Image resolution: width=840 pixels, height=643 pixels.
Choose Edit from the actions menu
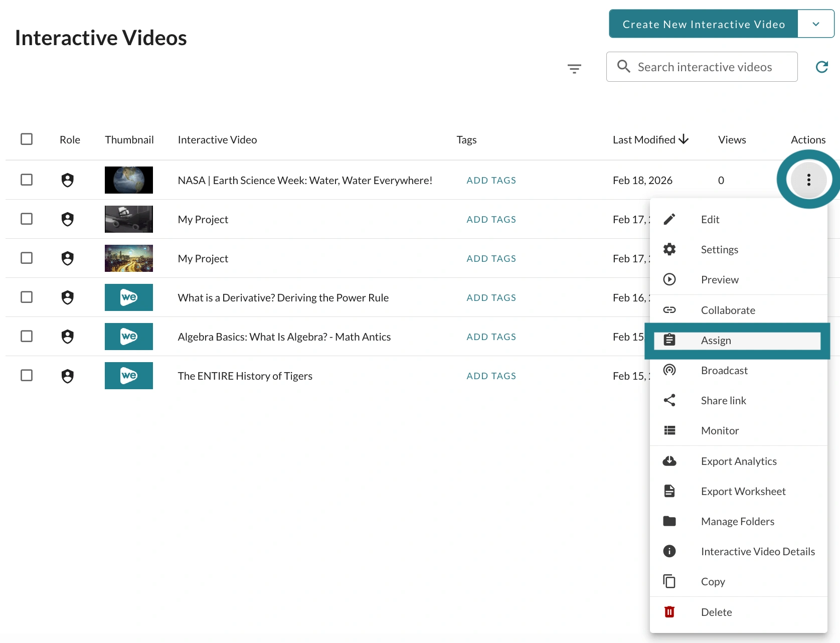tap(738, 219)
